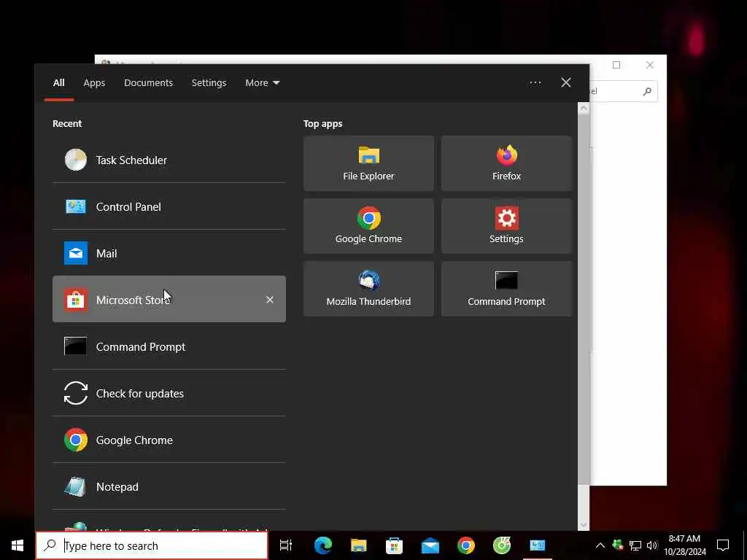This screenshot has height=560, width=747.
Task: Open Mail app from taskbar
Action: click(430, 545)
